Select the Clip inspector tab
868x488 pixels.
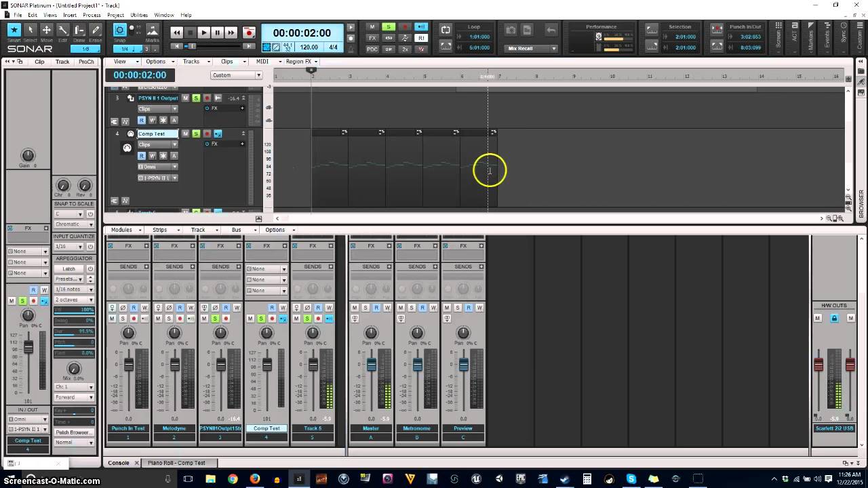(x=39, y=62)
